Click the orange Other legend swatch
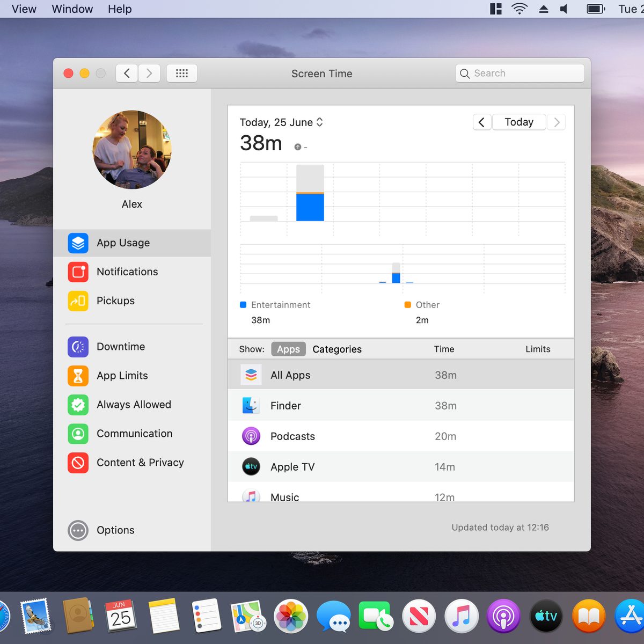Viewport: 644px width, 644px height. point(408,305)
